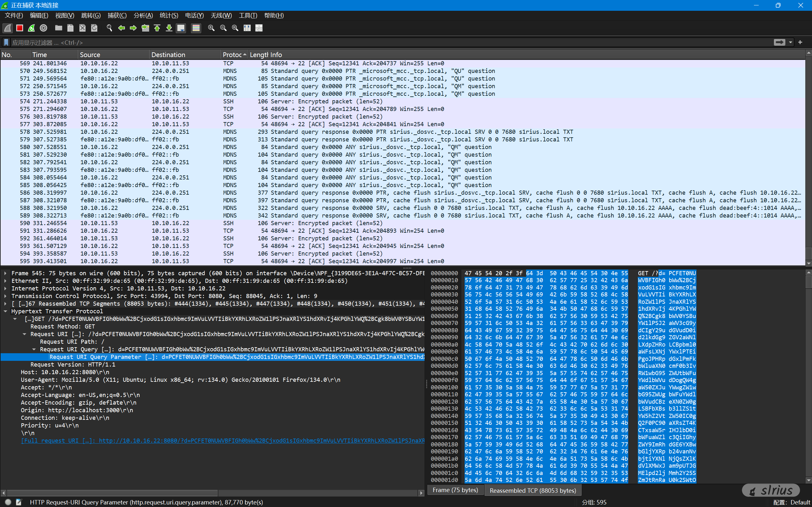The width and height of the screenshot is (812, 507).
Task: Stop the running packet capture
Action: [x=19, y=28]
